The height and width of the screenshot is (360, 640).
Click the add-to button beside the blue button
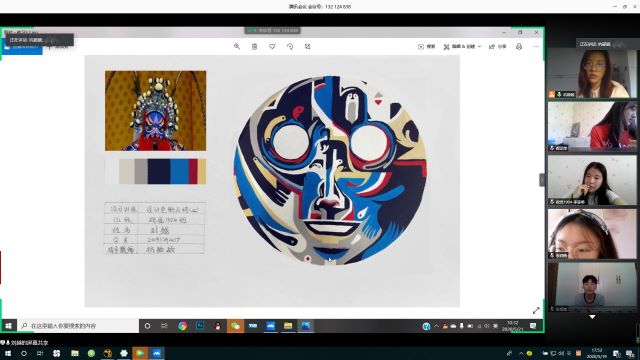[x=58, y=47]
